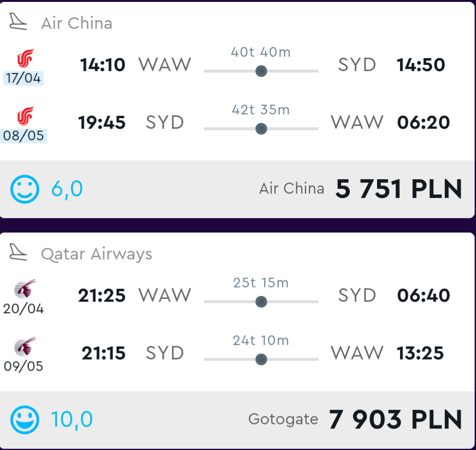Click the highlighted 17/04 departure date
This screenshot has width=476, height=450.
(24, 78)
